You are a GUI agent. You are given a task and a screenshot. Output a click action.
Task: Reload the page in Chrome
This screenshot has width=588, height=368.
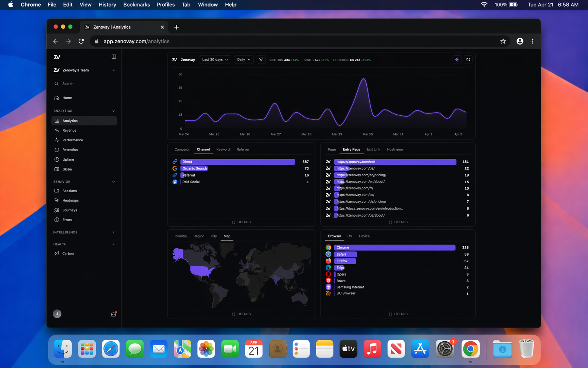coord(81,41)
